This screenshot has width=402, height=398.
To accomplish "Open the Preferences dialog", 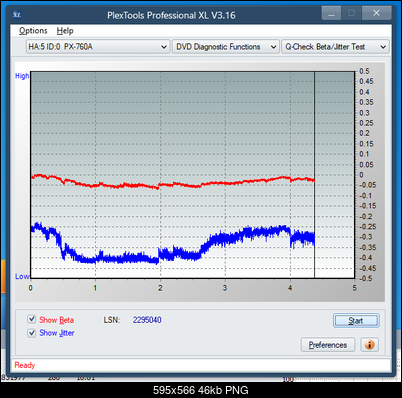I will [328, 345].
